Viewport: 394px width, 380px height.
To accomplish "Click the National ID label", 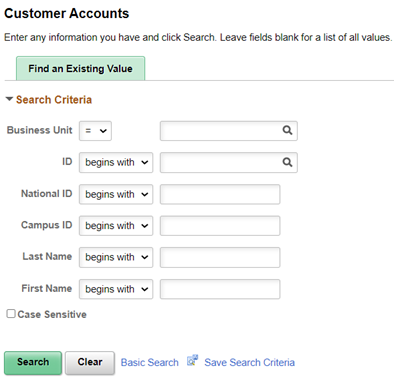I will click(47, 194).
